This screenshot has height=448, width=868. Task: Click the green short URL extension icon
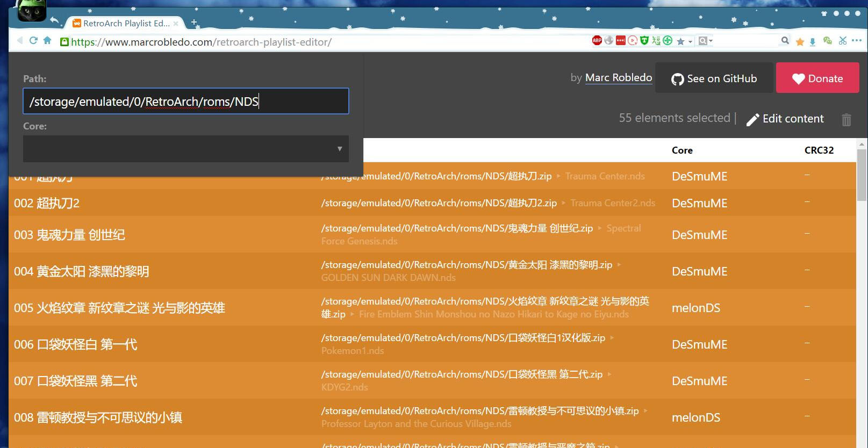[656, 40]
